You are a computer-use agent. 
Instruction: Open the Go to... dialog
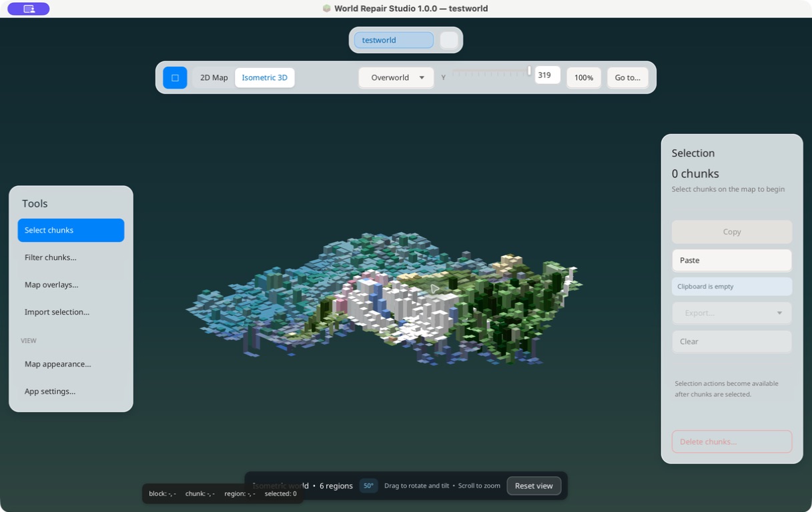tap(627, 77)
